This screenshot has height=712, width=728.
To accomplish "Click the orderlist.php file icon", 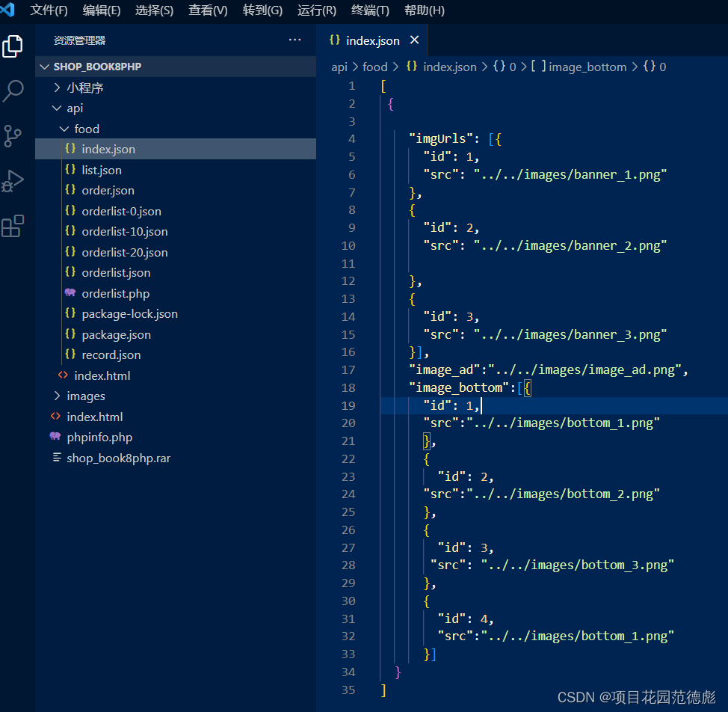I will tap(70, 293).
